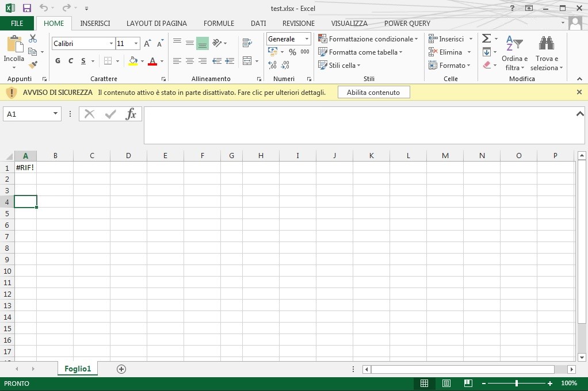The image size is (588, 391).
Task: Open the insert function fx dialog
Action: [131, 114]
